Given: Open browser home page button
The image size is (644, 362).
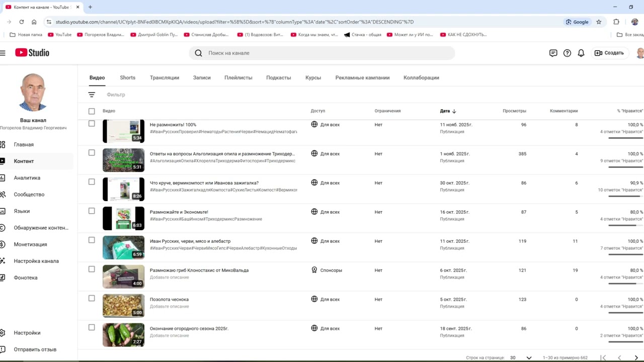Looking at the screenshot, I should pyautogui.click(x=34, y=22).
